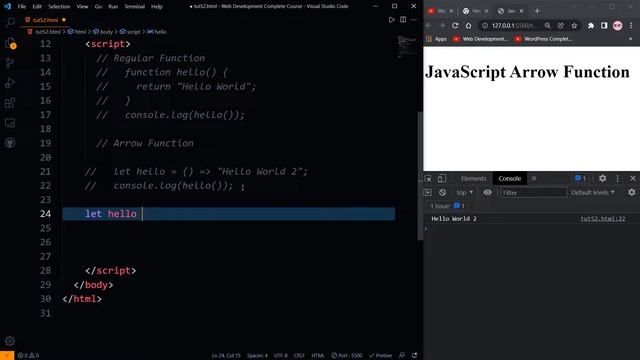The image size is (640, 360).
Task: Click the Run Code play icon in editor
Action: [391, 20]
